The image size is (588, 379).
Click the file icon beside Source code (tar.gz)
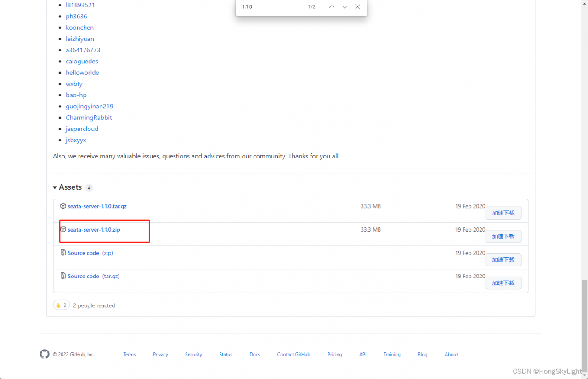(63, 276)
